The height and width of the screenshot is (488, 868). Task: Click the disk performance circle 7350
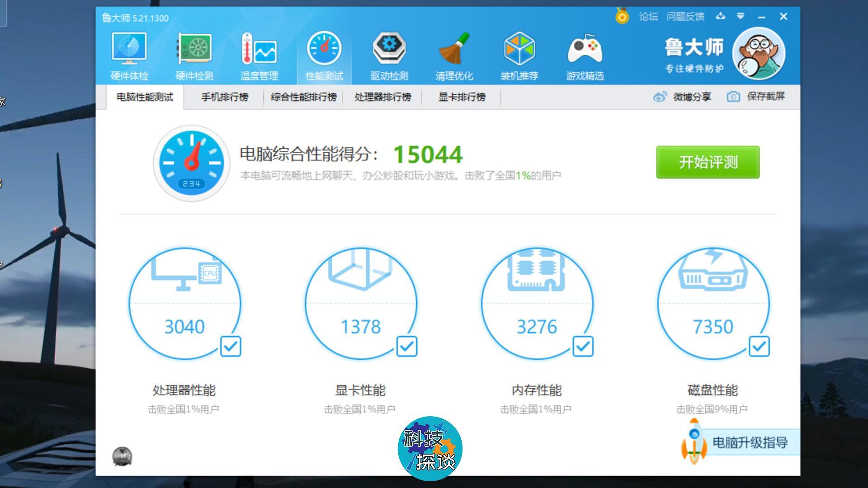(x=713, y=304)
